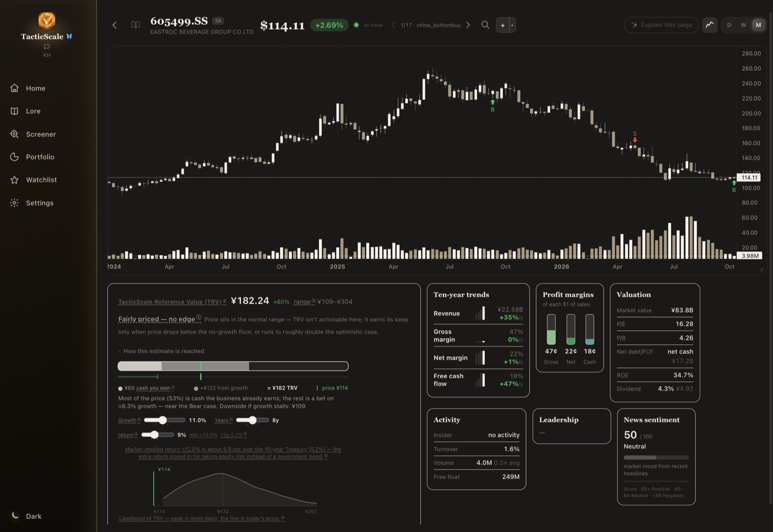Add stock with the plus button
The image size is (773, 532).
(x=502, y=25)
